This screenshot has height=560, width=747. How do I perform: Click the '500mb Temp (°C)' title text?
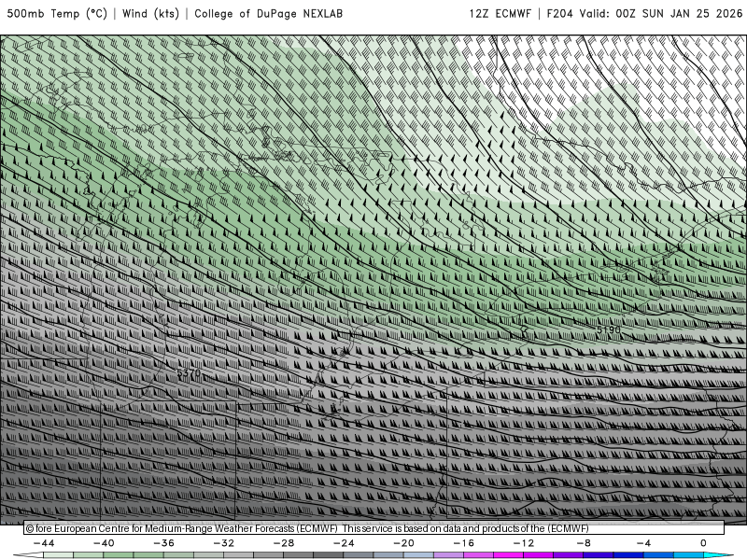coord(57,14)
